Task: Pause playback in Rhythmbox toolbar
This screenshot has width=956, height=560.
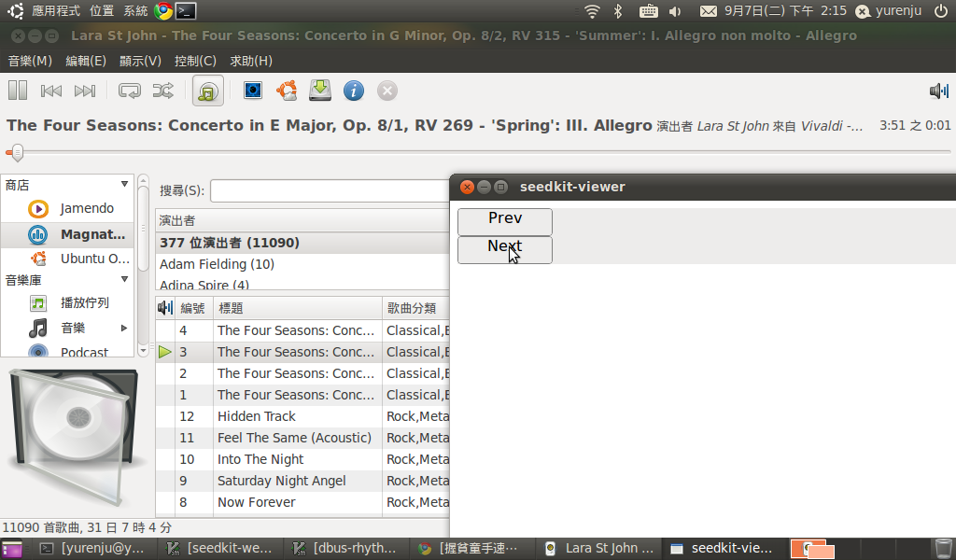Action: coord(18,91)
